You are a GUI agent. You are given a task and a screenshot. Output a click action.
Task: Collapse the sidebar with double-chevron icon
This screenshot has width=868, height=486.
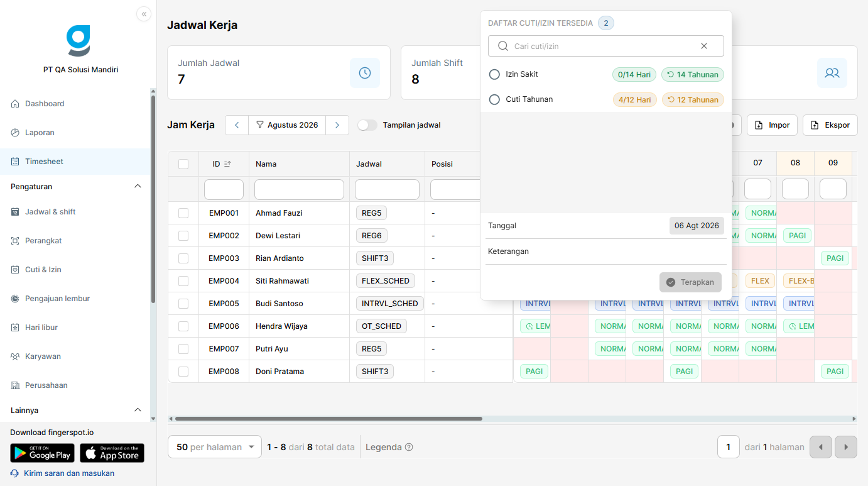(144, 14)
